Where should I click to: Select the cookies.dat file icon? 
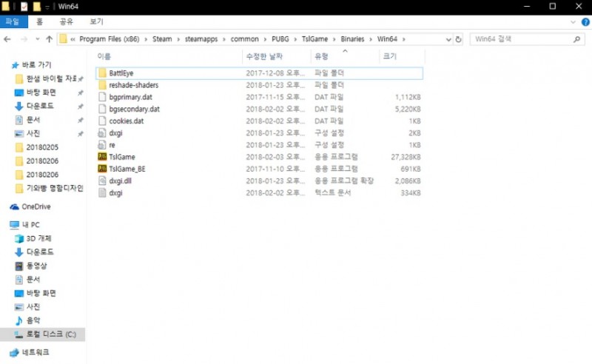(x=102, y=121)
